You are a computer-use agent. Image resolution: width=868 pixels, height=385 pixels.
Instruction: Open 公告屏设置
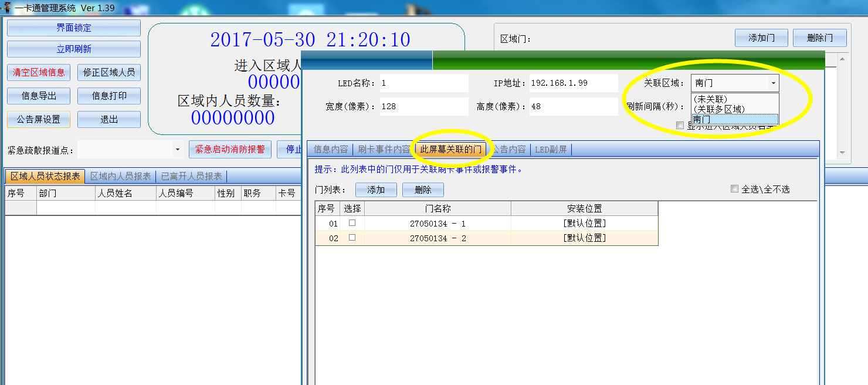[x=39, y=119]
